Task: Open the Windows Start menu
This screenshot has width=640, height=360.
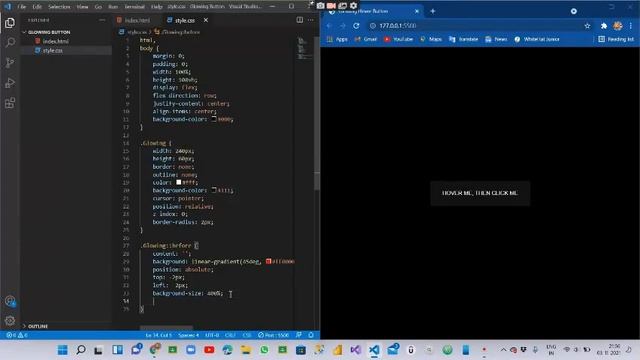Action: 62,350
